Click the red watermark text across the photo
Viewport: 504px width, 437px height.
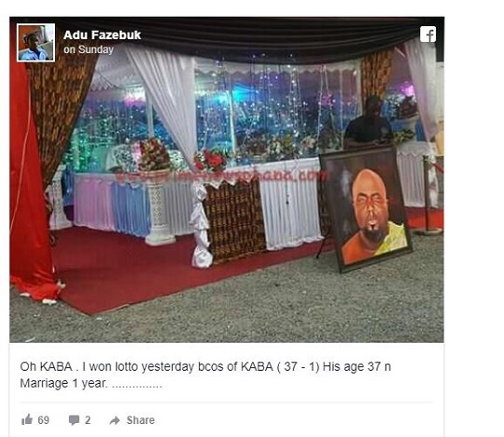click(222, 176)
